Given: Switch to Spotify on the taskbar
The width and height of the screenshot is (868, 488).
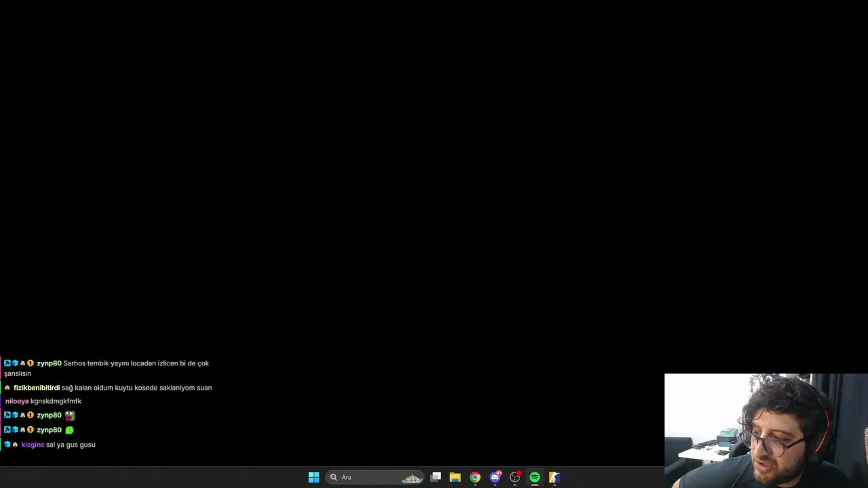Looking at the screenshot, I should [x=534, y=477].
